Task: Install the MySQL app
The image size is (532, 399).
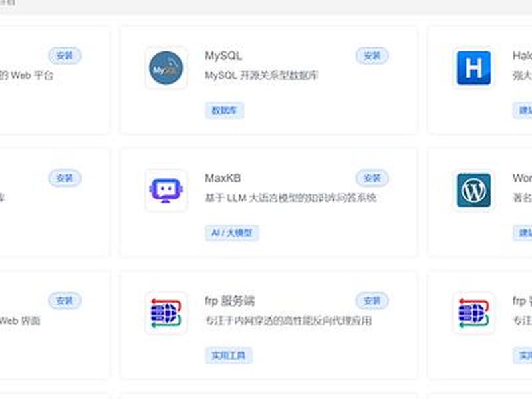Action: [372, 56]
